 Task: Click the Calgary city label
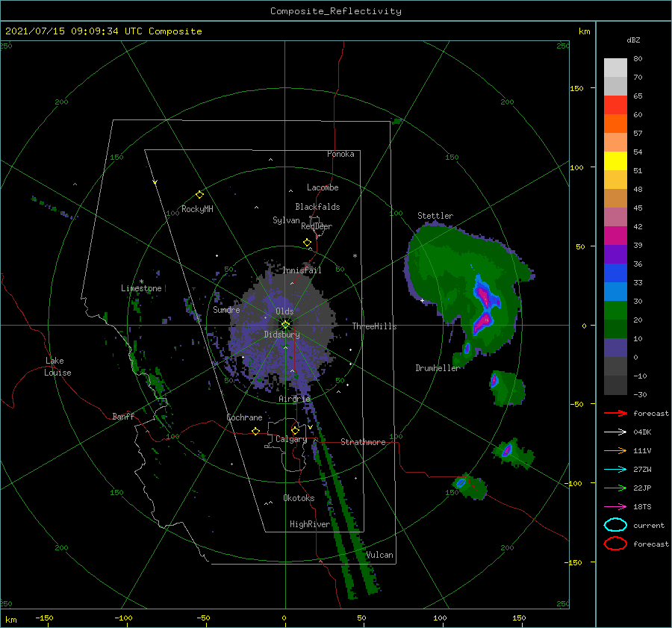click(x=291, y=439)
